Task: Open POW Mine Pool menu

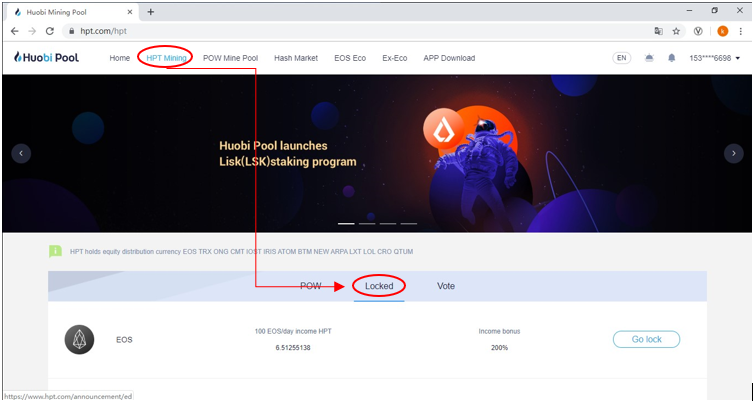Action: [x=230, y=58]
